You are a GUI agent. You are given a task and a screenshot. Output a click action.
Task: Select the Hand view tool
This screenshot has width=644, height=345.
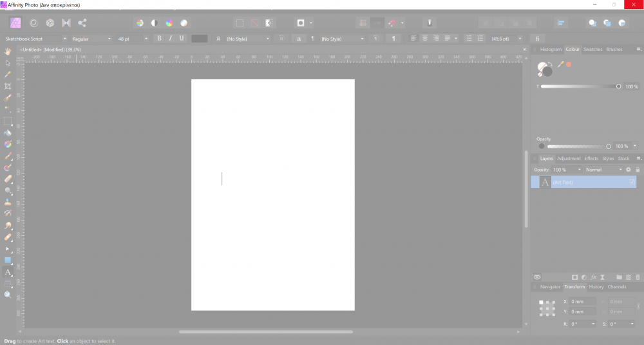coord(8,51)
